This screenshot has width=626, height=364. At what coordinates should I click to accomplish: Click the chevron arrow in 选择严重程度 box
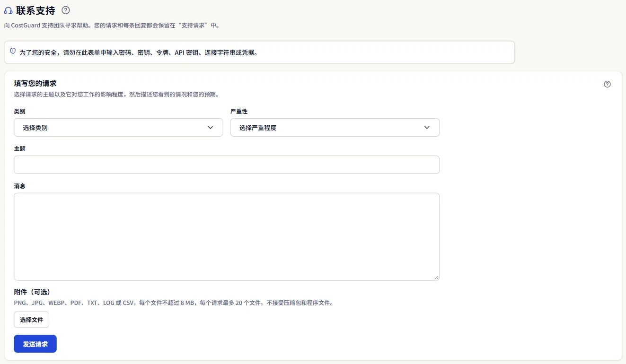[427, 128]
